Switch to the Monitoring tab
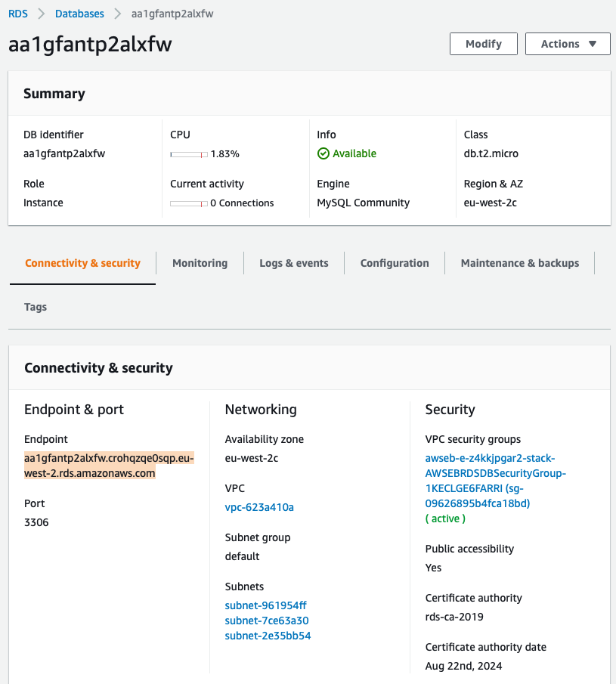 pos(200,263)
